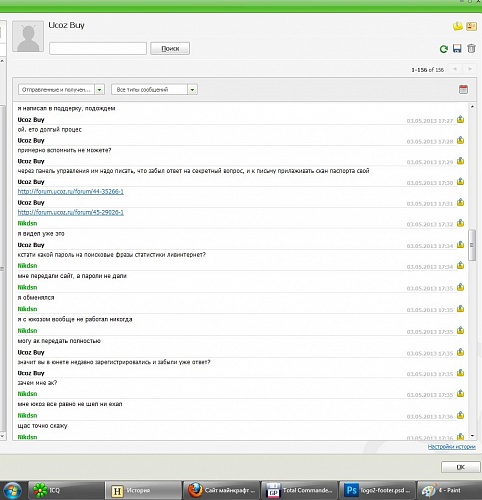
Task: Open the forum.ucoz.ru/forum/44-35266-1 link
Action: (x=71, y=192)
